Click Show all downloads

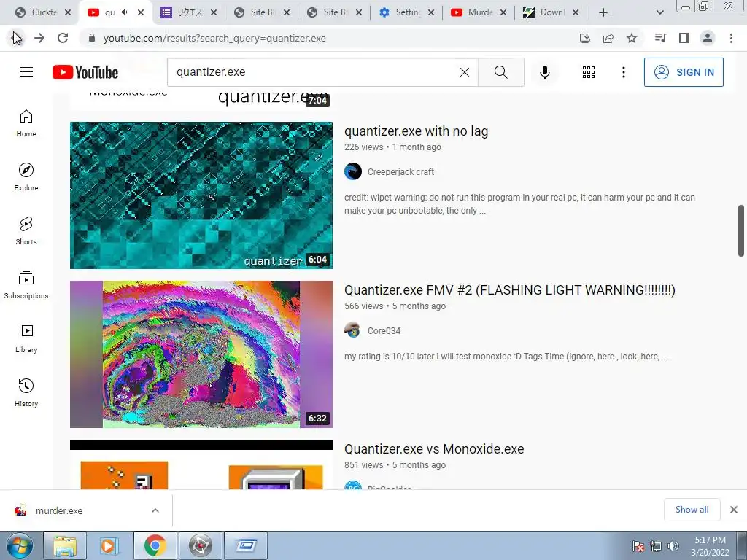(692, 510)
